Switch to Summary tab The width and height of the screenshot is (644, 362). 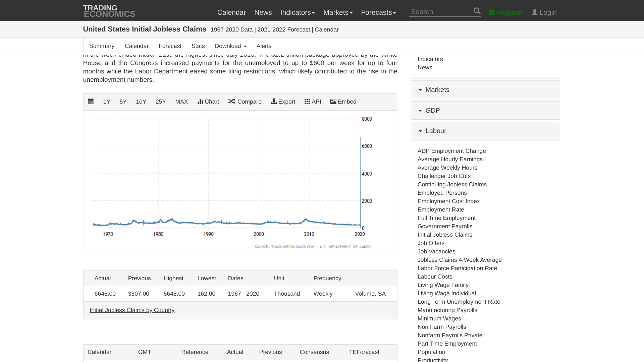pos(102,46)
